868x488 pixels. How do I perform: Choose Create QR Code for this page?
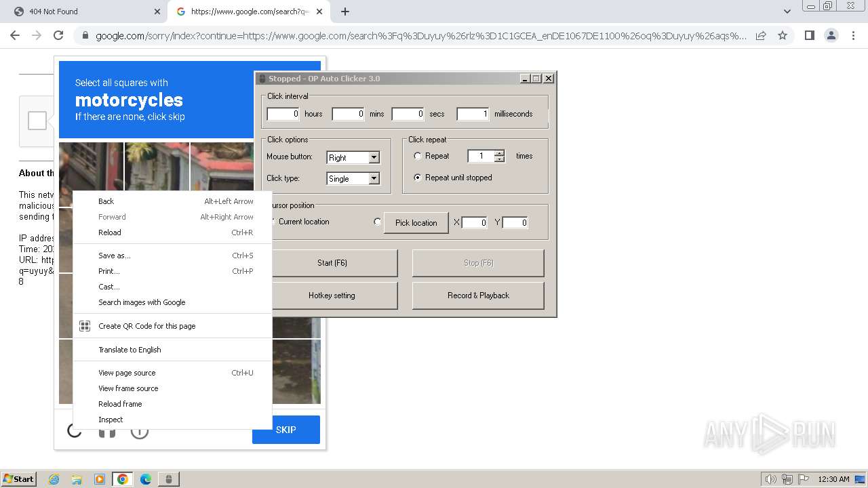click(173, 326)
